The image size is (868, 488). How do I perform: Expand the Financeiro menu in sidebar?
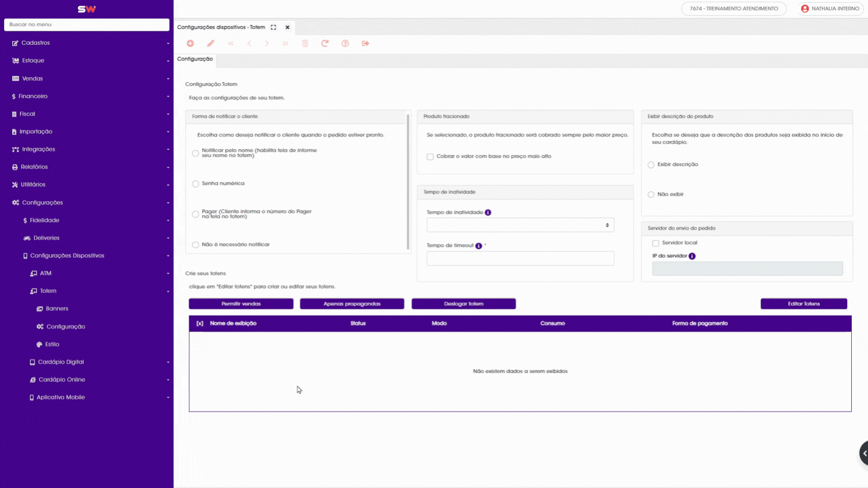[x=86, y=96]
